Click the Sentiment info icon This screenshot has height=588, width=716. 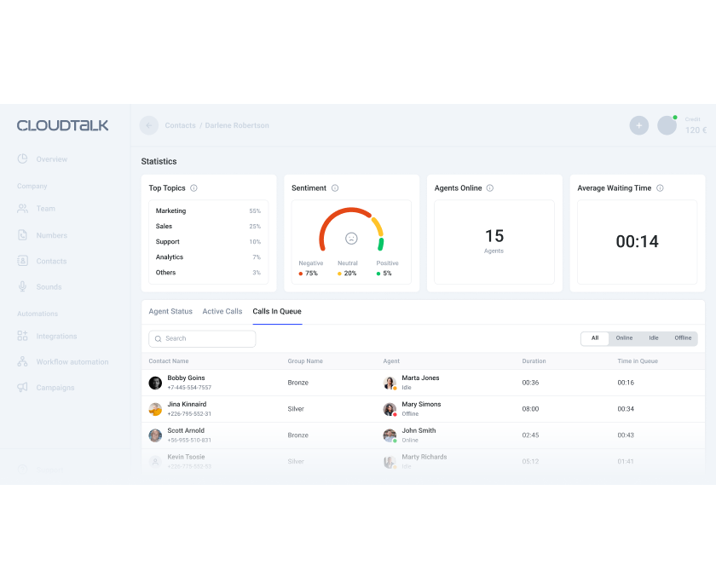tap(335, 188)
